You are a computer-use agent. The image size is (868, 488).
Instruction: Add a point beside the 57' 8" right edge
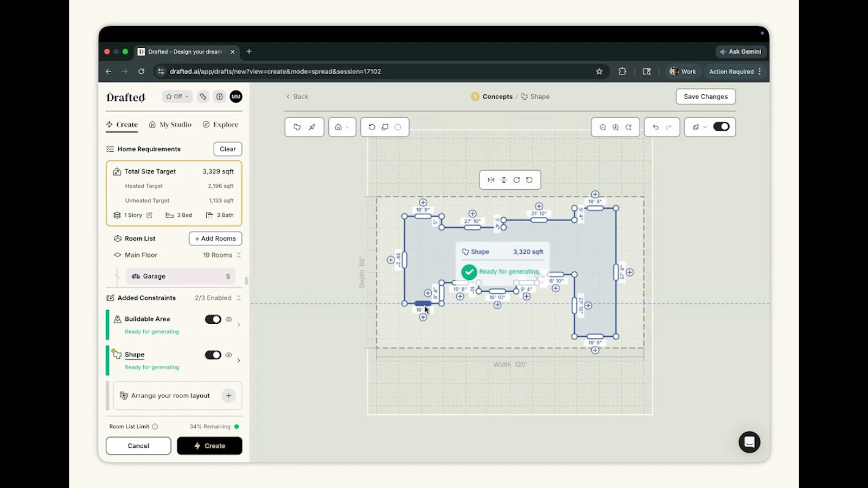(x=630, y=272)
